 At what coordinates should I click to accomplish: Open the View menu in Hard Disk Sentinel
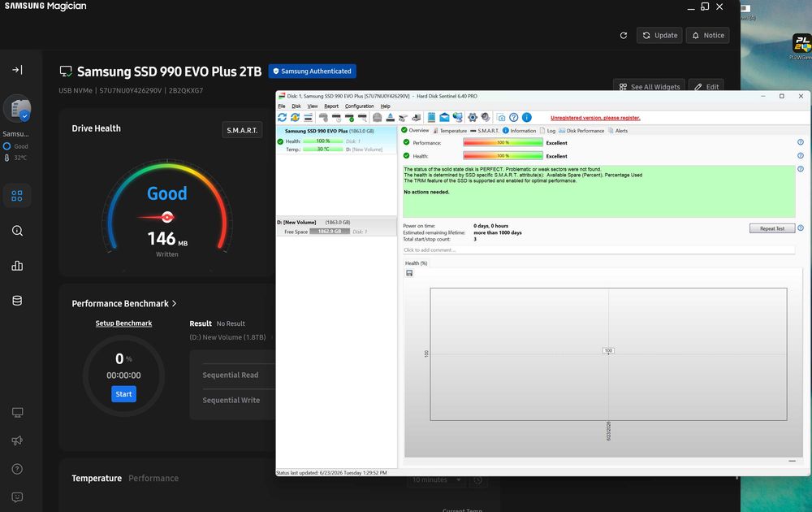coord(313,106)
